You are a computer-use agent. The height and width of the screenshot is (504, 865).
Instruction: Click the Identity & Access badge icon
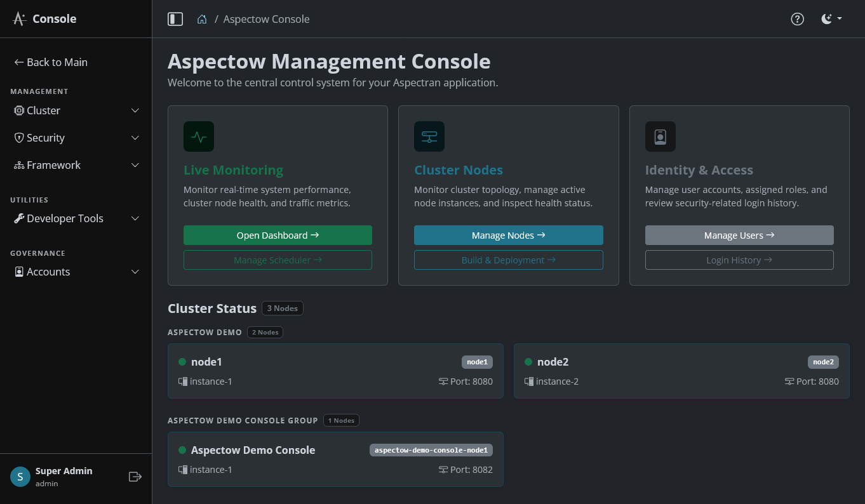(x=660, y=136)
